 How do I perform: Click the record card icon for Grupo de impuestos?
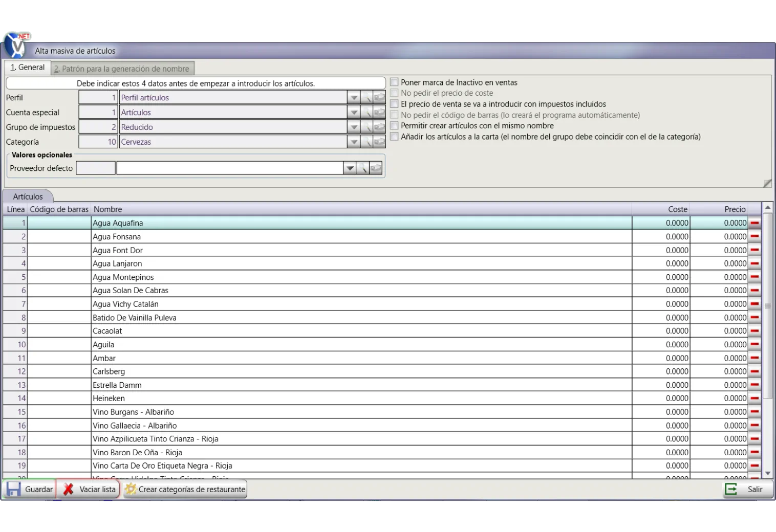pos(379,127)
